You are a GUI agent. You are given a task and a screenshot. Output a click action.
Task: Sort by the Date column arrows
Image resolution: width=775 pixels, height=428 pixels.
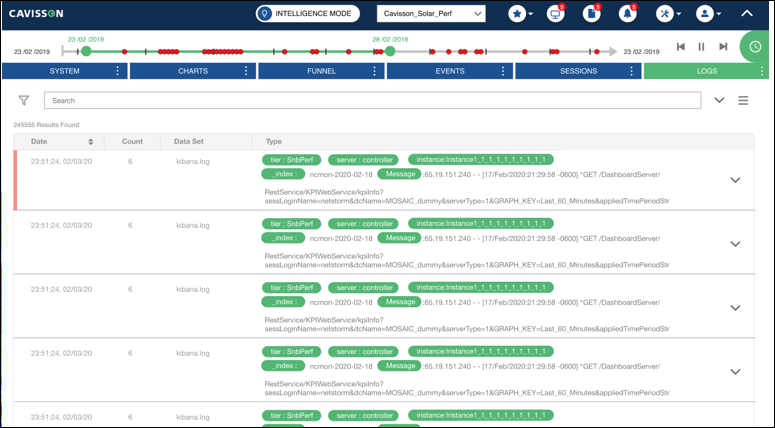[x=90, y=142]
